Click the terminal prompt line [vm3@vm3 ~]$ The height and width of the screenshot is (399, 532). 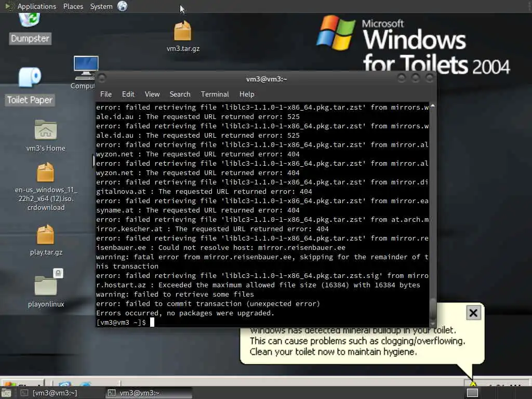pyautogui.click(x=121, y=322)
